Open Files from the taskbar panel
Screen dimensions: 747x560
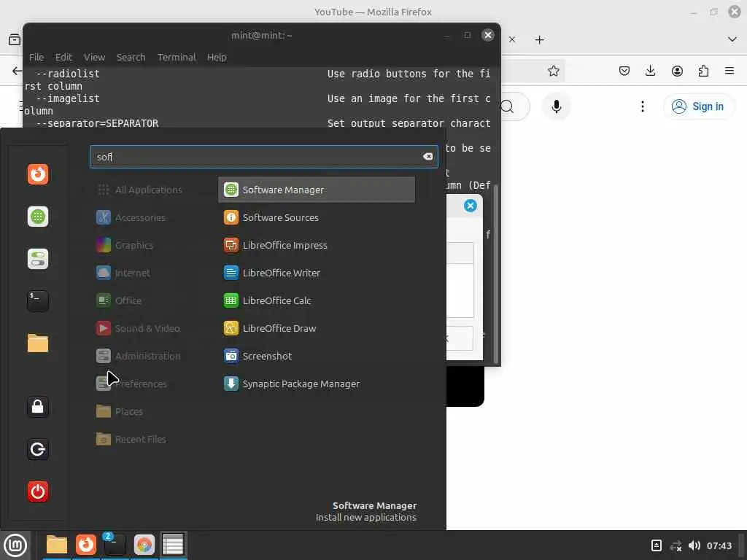tap(57, 545)
